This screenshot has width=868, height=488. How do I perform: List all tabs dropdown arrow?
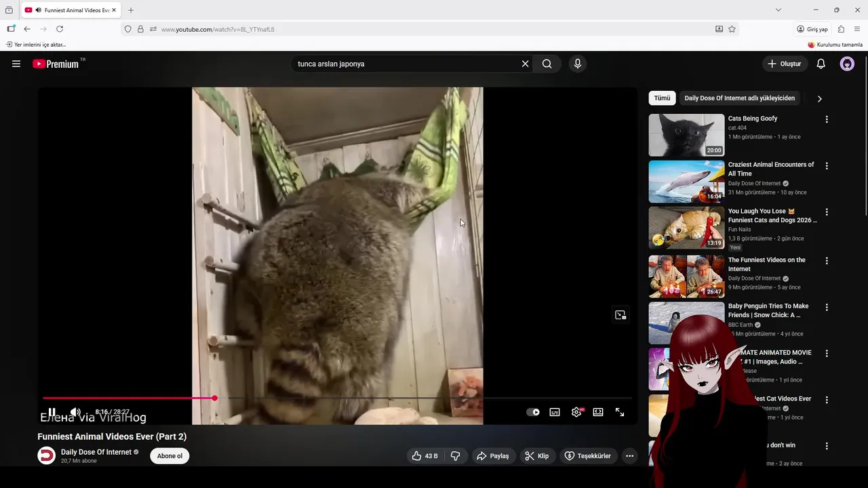[778, 10]
